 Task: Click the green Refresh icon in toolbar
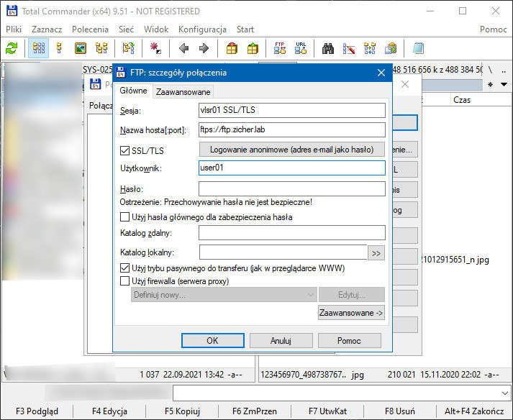point(12,48)
